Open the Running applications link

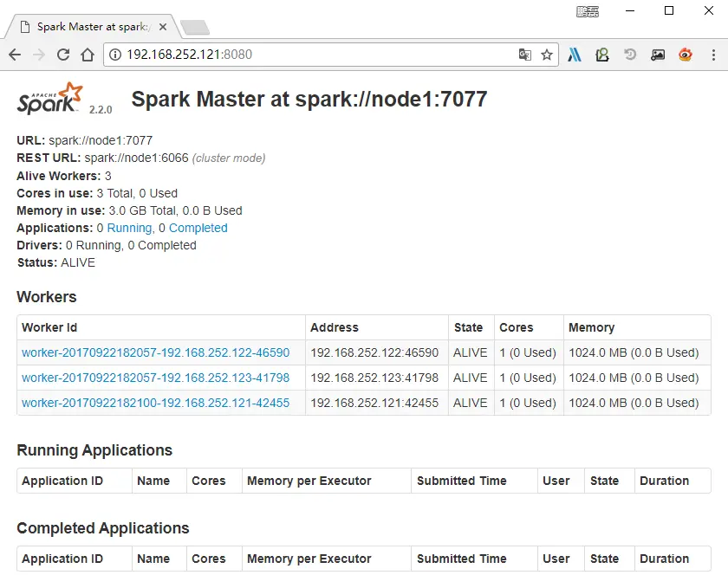129,228
